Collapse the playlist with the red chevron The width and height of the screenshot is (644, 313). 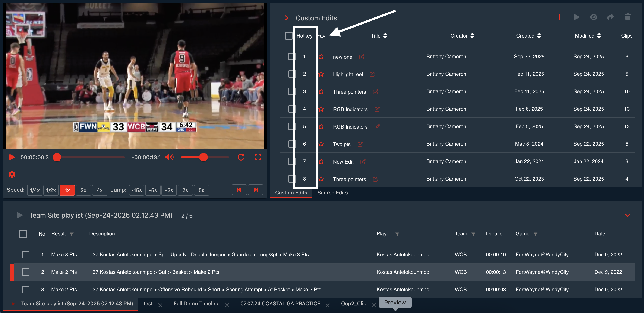tap(628, 215)
